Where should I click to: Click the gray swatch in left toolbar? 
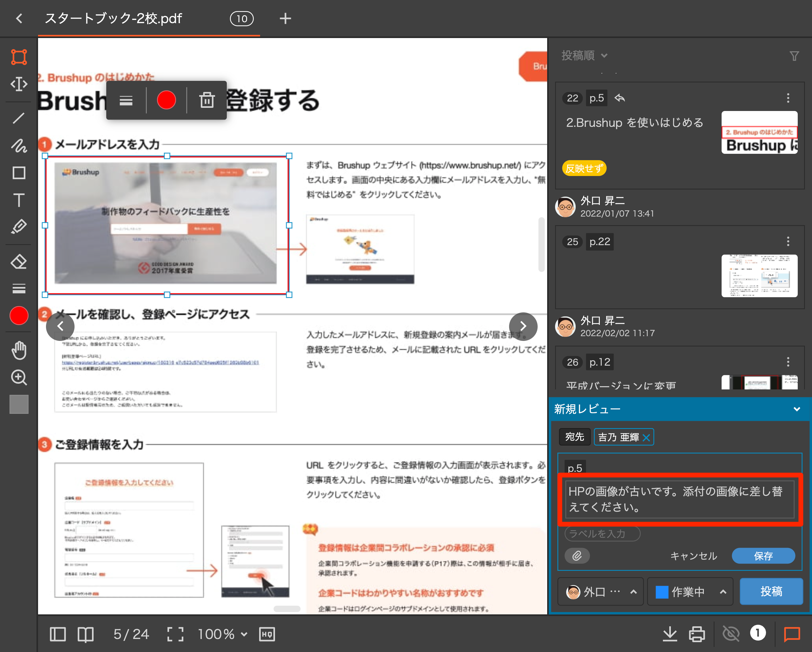click(19, 404)
